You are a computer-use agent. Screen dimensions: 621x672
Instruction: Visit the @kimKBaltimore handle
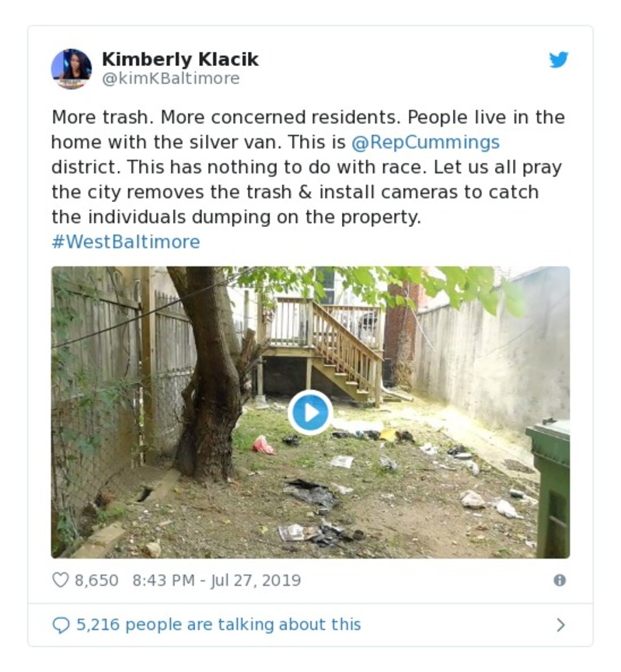(x=171, y=79)
